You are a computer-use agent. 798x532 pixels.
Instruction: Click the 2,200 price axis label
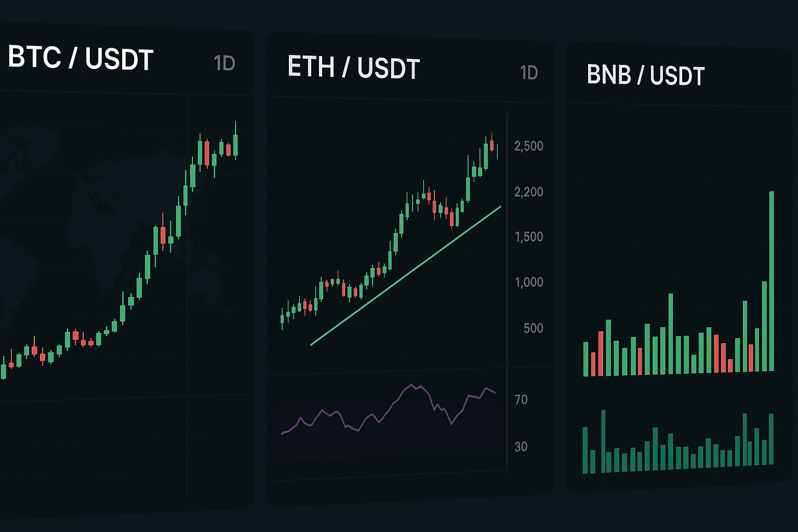528,192
